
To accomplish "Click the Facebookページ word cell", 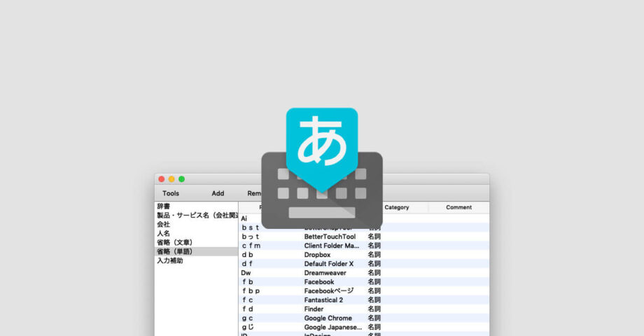I will (x=328, y=291).
